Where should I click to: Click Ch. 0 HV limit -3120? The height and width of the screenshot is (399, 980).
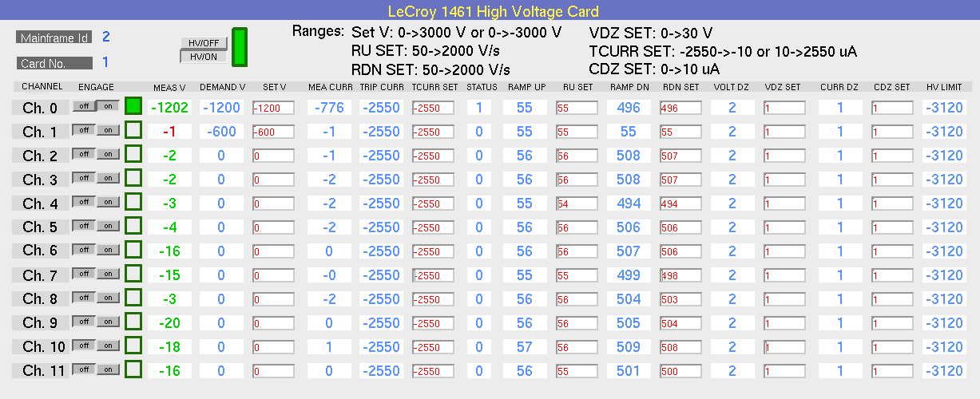click(x=945, y=107)
